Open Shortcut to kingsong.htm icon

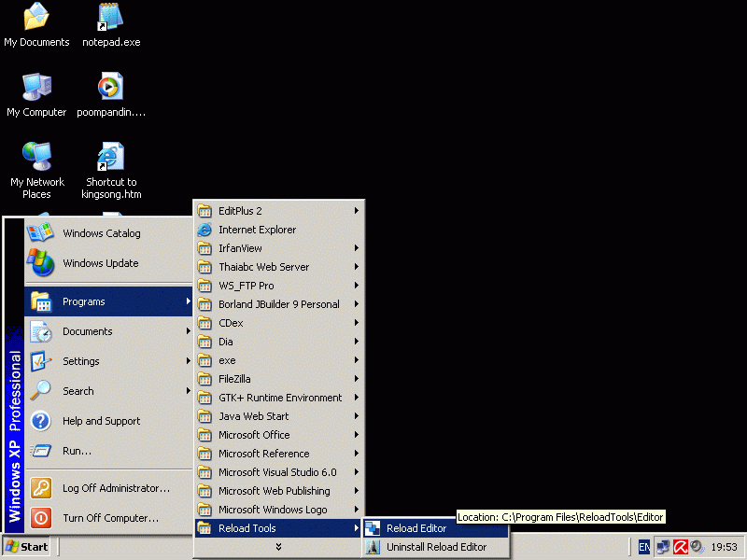coord(110,157)
